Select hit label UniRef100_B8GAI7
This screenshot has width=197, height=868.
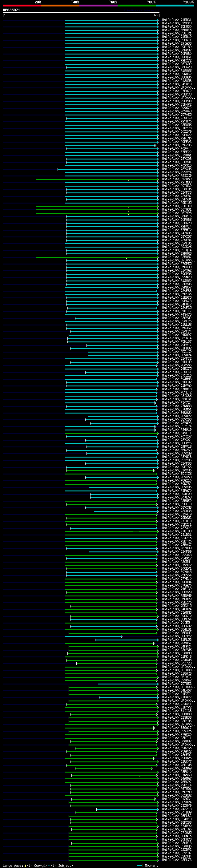(x=177, y=728)
